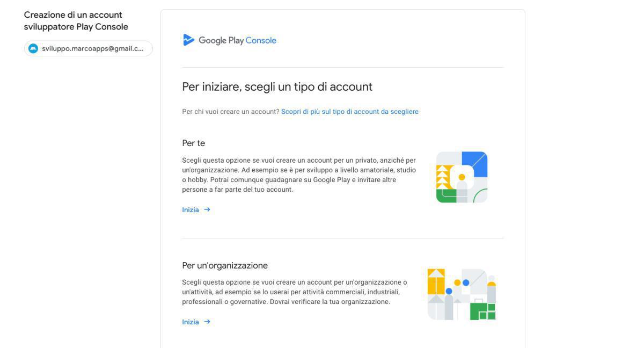644x348 pixels.
Task: Click the 'Creazione di un account sviluppatore' sidebar title
Action: (x=76, y=21)
